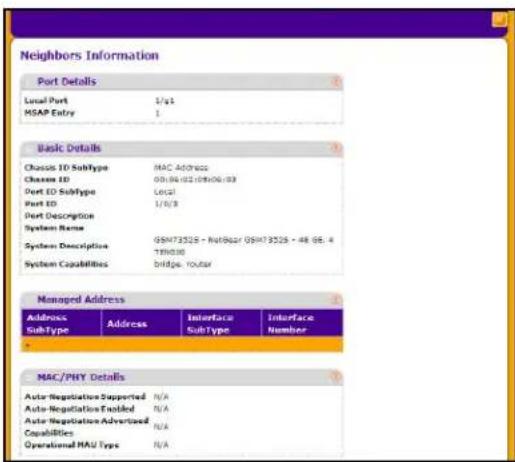Viewport: 515px width, 462px height.
Task: Select the Local Port value 1/g1
Action: coord(165,101)
